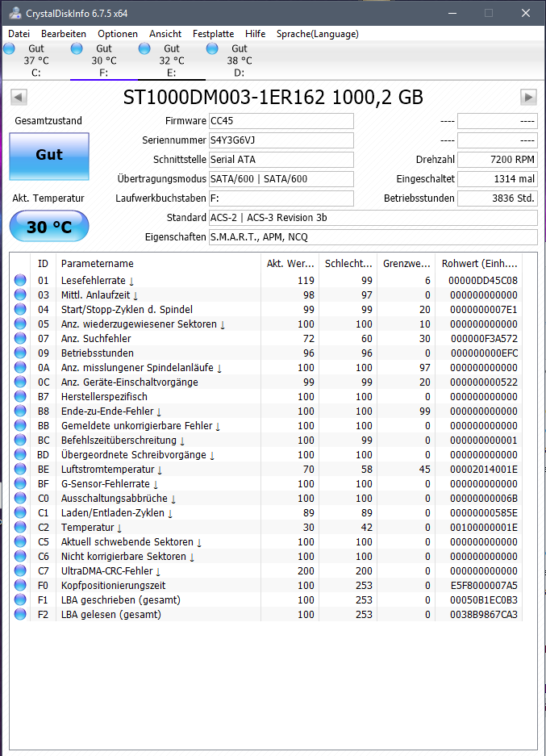
Task: Click the serial number field S4Y3G6VJ
Action: coord(281,140)
